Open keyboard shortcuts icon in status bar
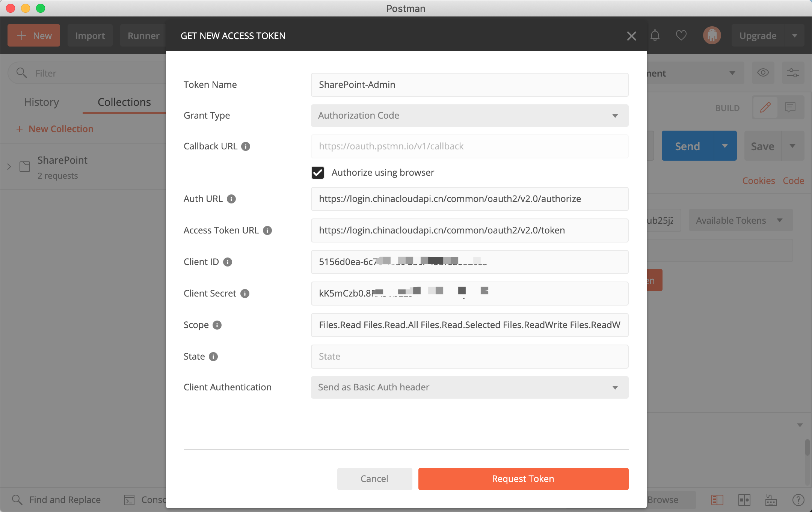The width and height of the screenshot is (812, 512). tap(771, 500)
